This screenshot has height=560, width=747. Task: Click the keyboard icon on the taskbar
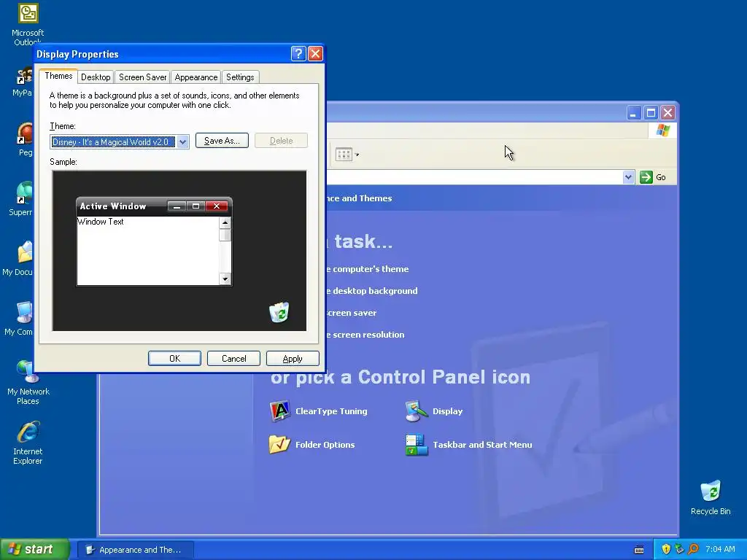point(639,550)
